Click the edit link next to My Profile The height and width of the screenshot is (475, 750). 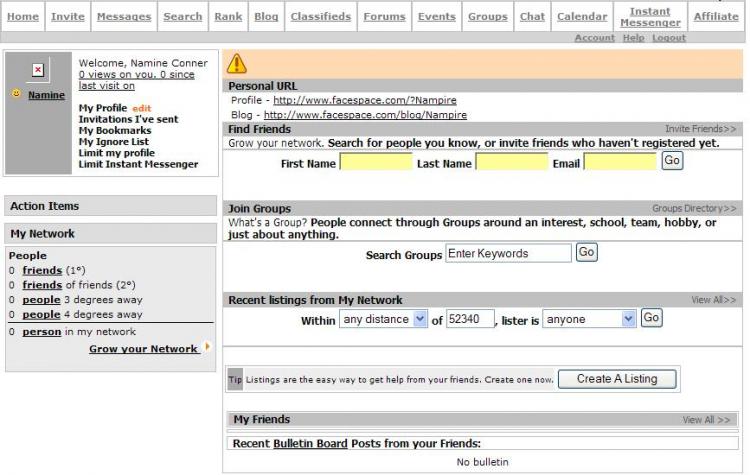(x=141, y=108)
